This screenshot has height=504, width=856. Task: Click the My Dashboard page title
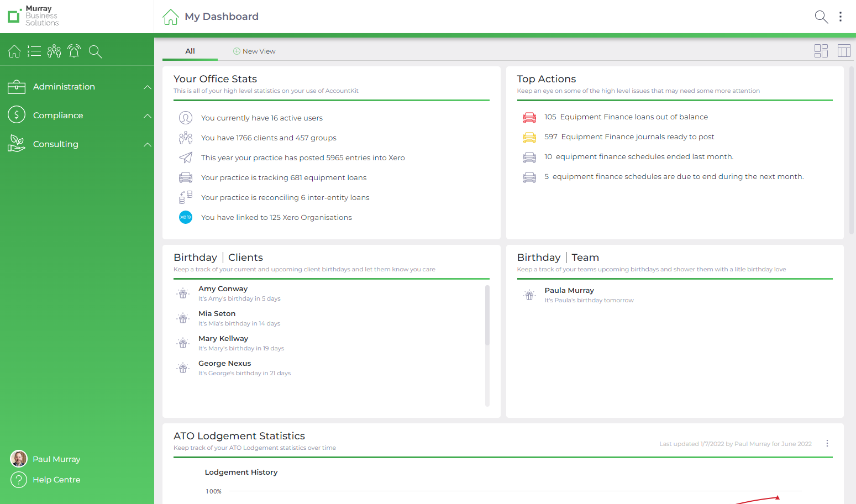click(x=222, y=17)
